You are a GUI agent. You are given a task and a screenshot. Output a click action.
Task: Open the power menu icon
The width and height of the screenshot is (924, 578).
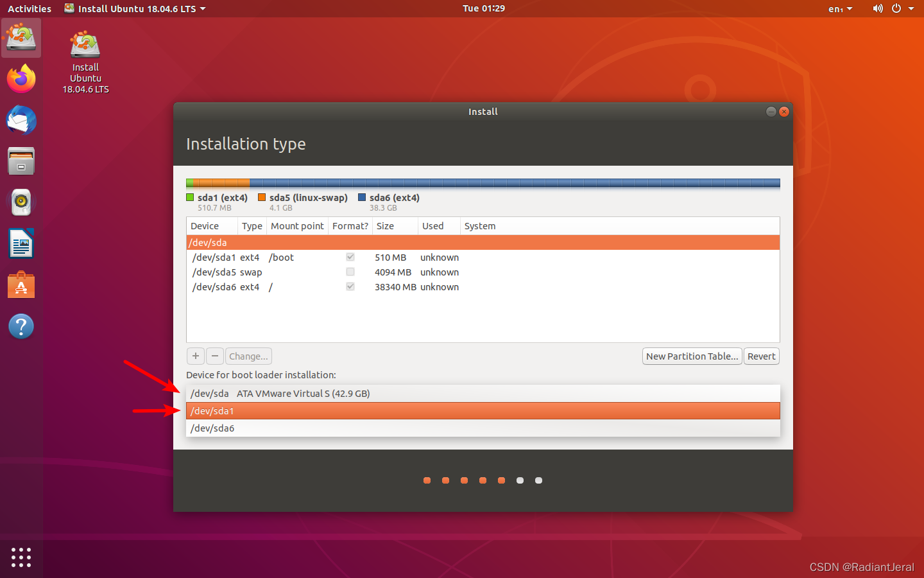pos(896,8)
